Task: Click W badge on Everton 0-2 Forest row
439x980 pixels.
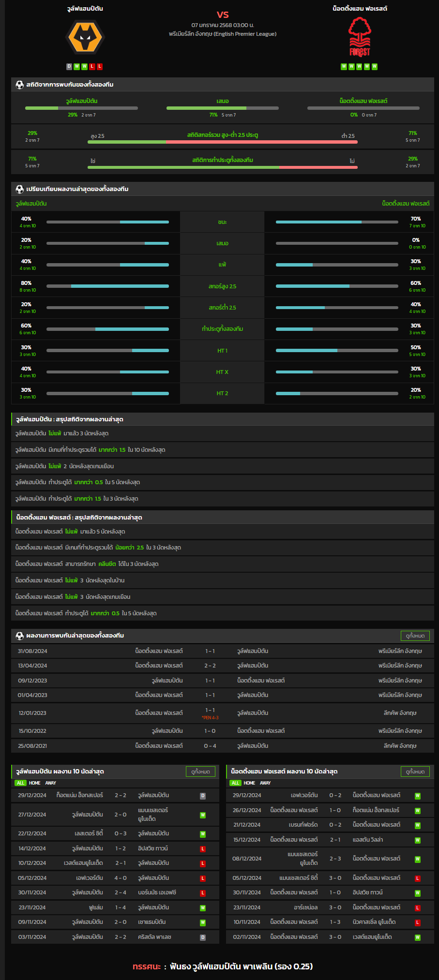Action: coord(418,796)
